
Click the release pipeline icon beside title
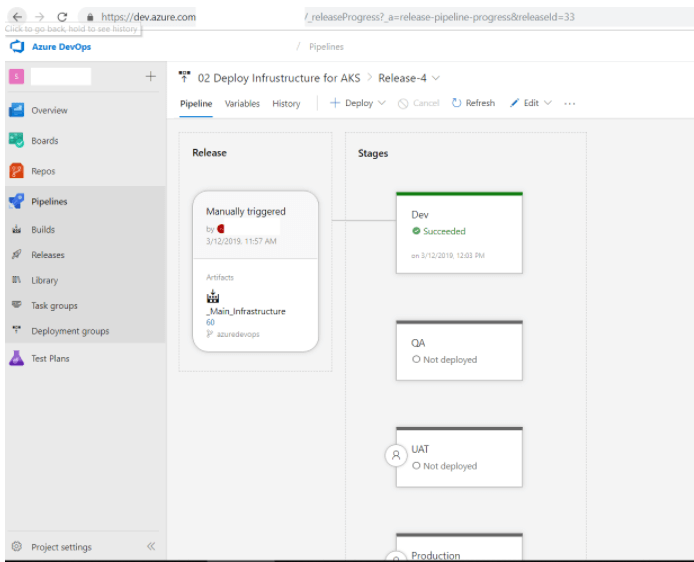click(185, 77)
